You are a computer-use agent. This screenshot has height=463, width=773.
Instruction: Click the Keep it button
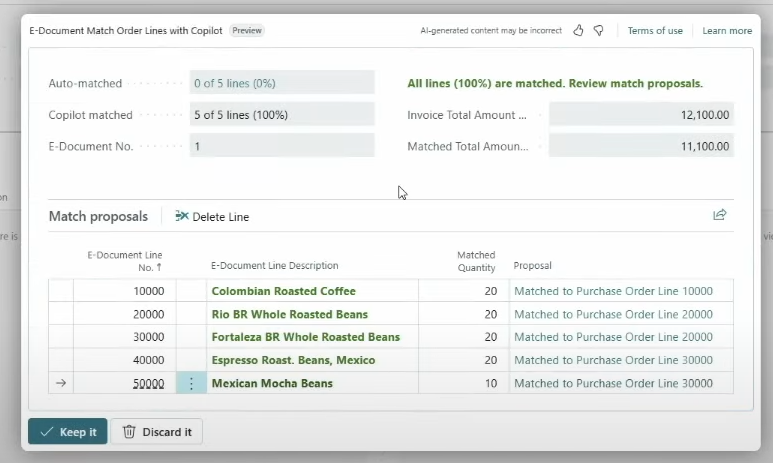click(x=68, y=431)
